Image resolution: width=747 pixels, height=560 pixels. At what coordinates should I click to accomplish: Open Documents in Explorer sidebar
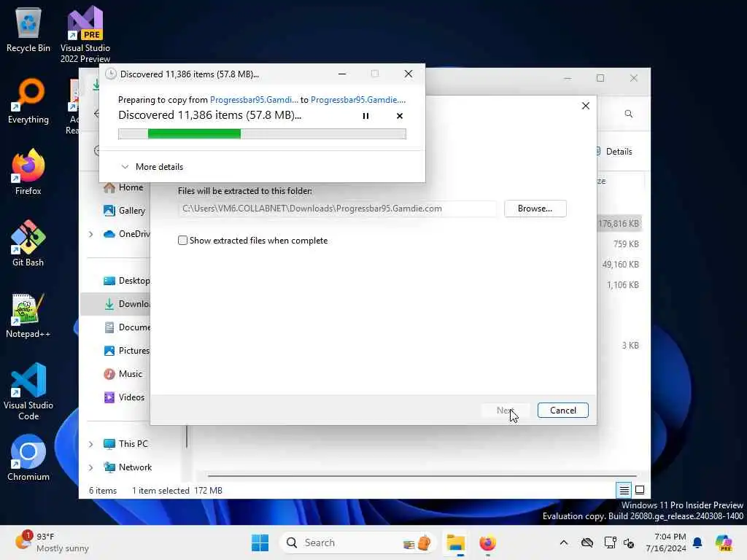[127, 327]
